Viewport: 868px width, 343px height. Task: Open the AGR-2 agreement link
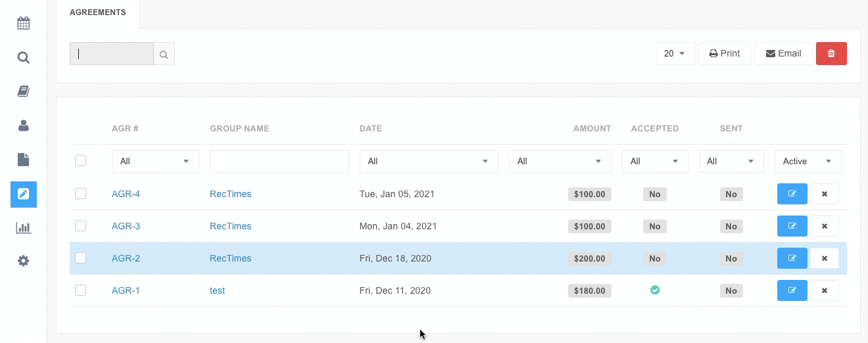click(126, 258)
